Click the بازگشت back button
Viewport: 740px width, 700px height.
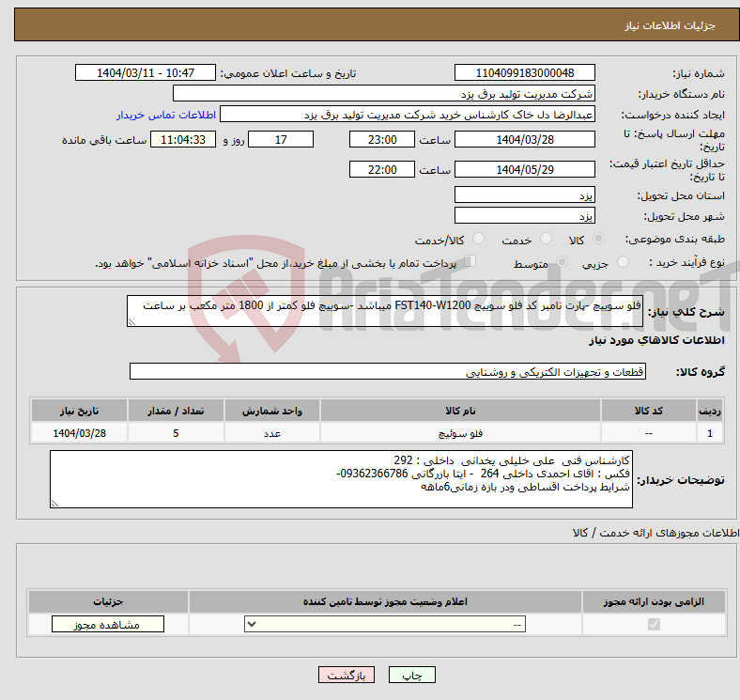pos(347,675)
